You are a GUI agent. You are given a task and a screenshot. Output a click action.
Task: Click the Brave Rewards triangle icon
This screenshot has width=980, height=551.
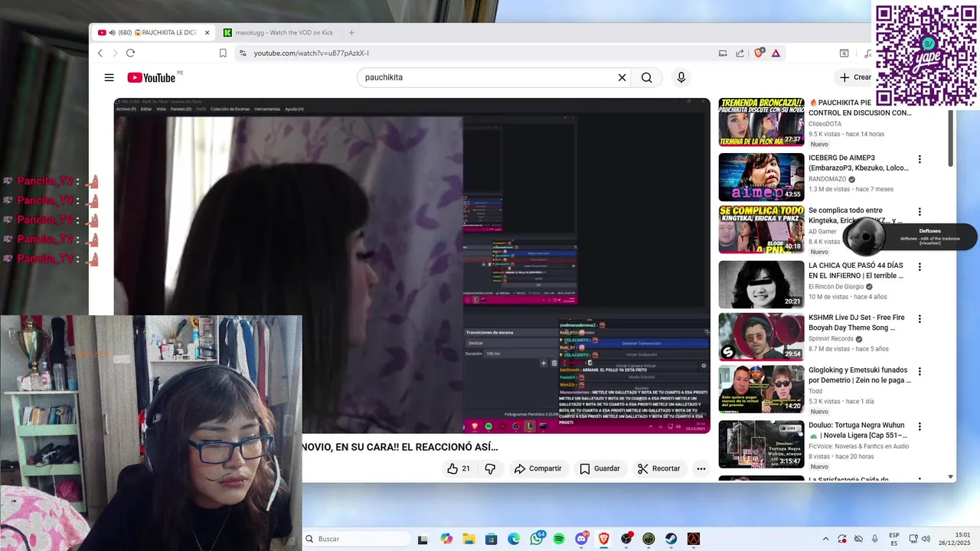(x=776, y=53)
